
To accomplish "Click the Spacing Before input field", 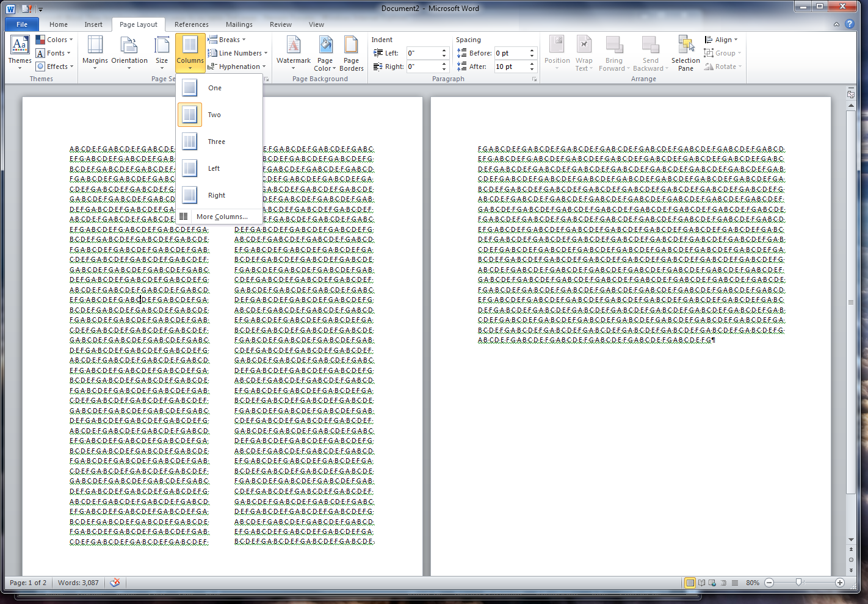I will pyautogui.click(x=515, y=53).
